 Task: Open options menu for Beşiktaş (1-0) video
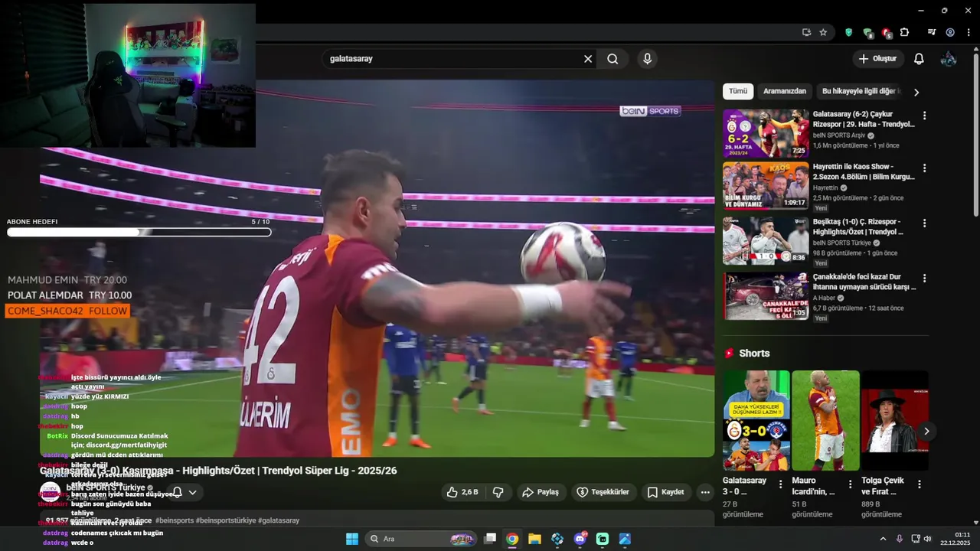coord(924,223)
